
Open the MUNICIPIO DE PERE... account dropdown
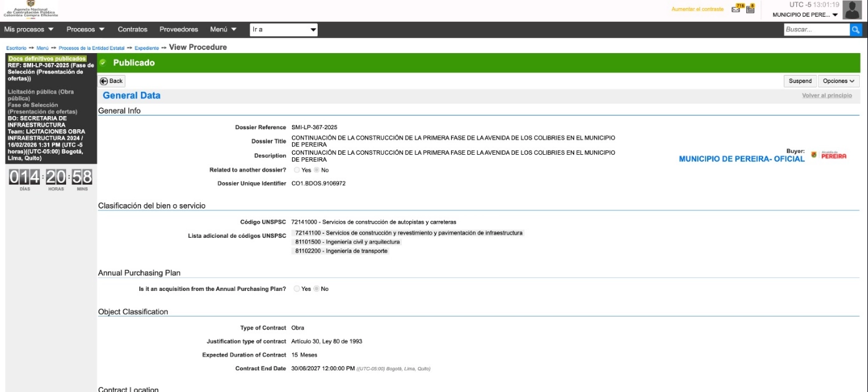[x=805, y=15]
